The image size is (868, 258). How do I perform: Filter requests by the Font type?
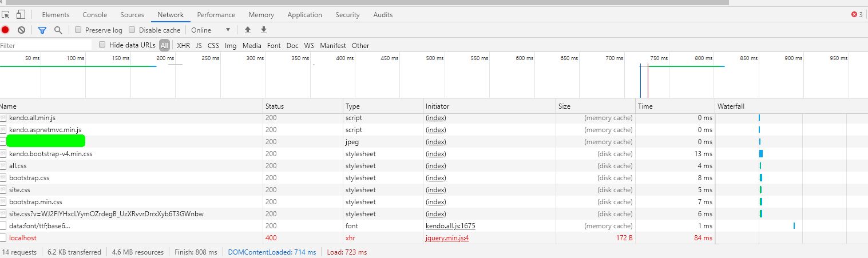[274, 46]
